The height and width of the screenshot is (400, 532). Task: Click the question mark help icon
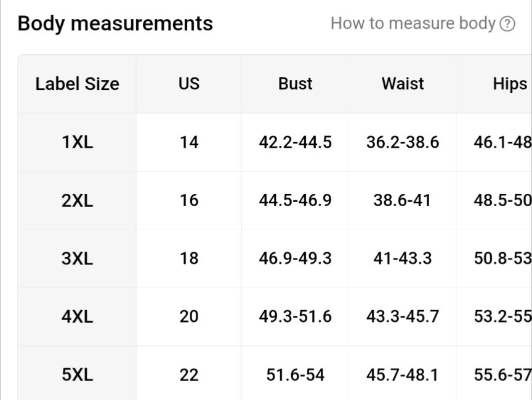(x=507, y=24)
